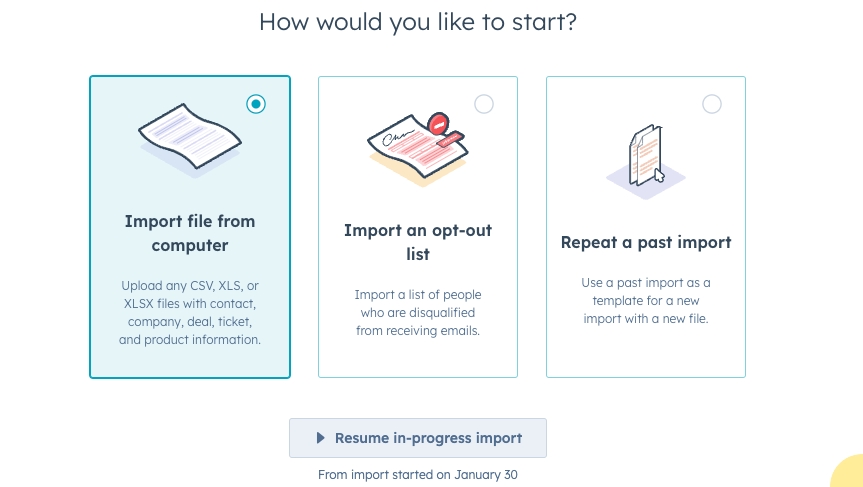Viewport: 863px width, 487px height.
Task: Click the past import template description text
Action: tap(646, 301)
